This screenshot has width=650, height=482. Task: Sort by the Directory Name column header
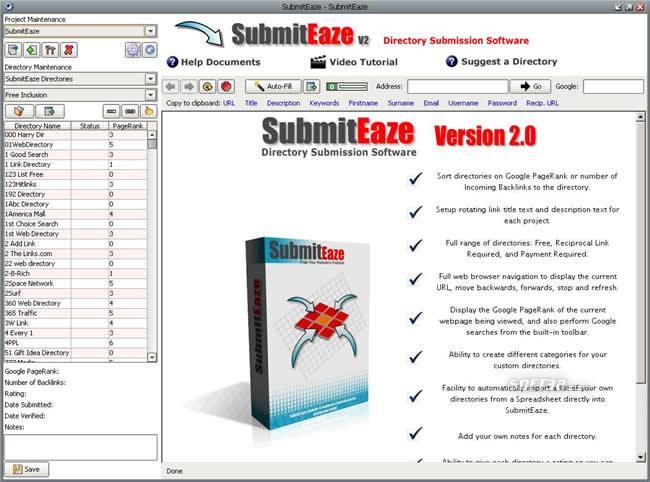click(x=37, y=126)
